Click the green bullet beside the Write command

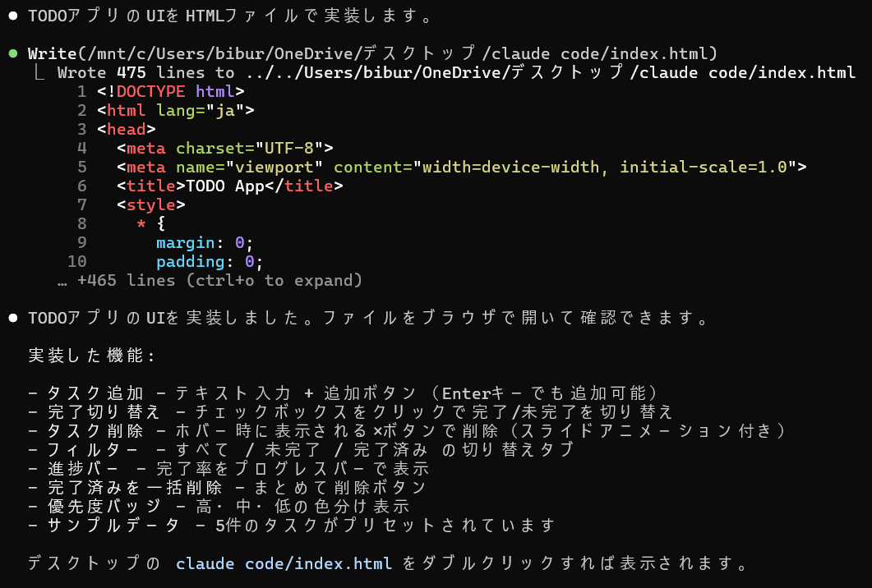click(12, 54)
